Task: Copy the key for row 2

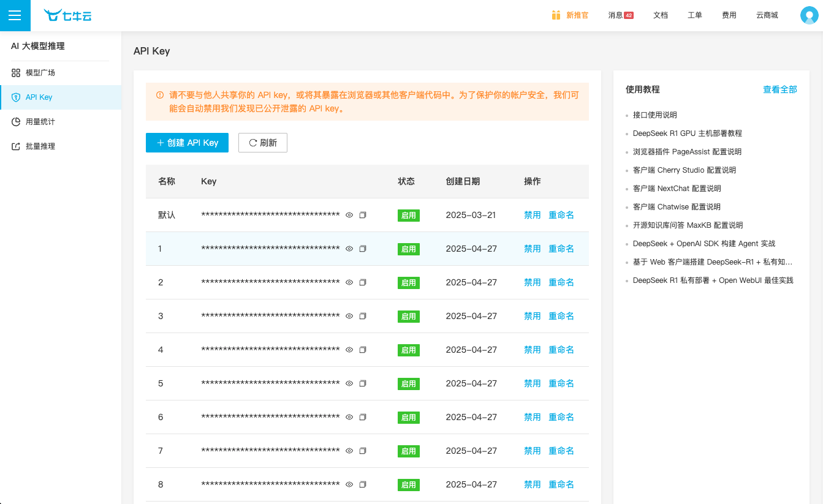Action: point(363,282)
